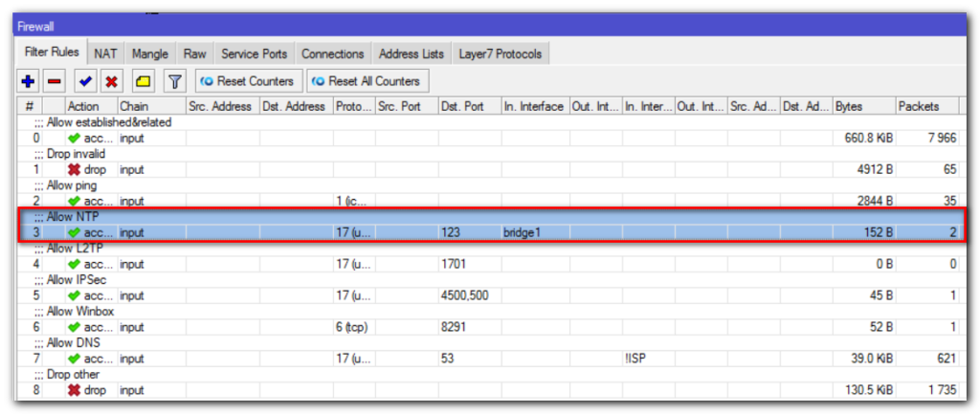Sort by the Bytes column header

(861, 106)
